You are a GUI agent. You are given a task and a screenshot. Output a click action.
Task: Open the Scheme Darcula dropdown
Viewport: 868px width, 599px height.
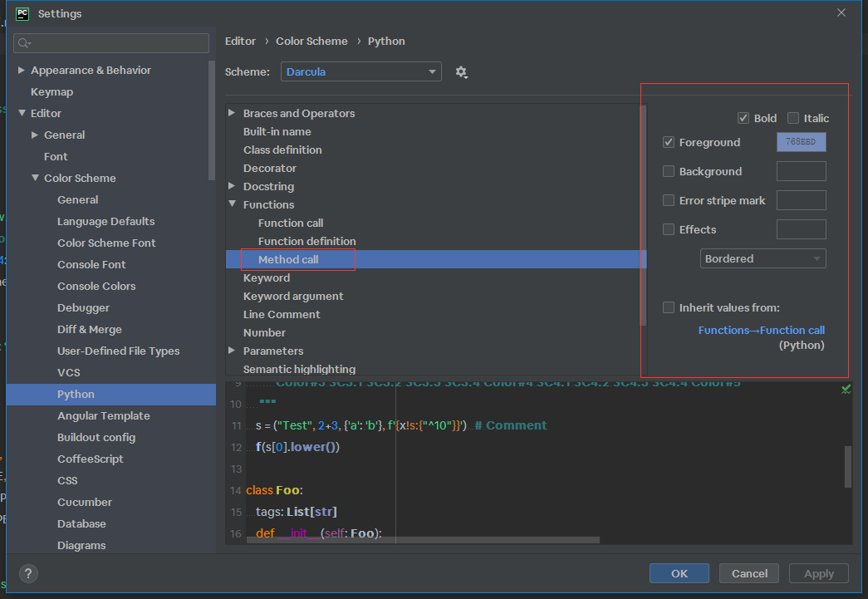(x=361, y=71)
